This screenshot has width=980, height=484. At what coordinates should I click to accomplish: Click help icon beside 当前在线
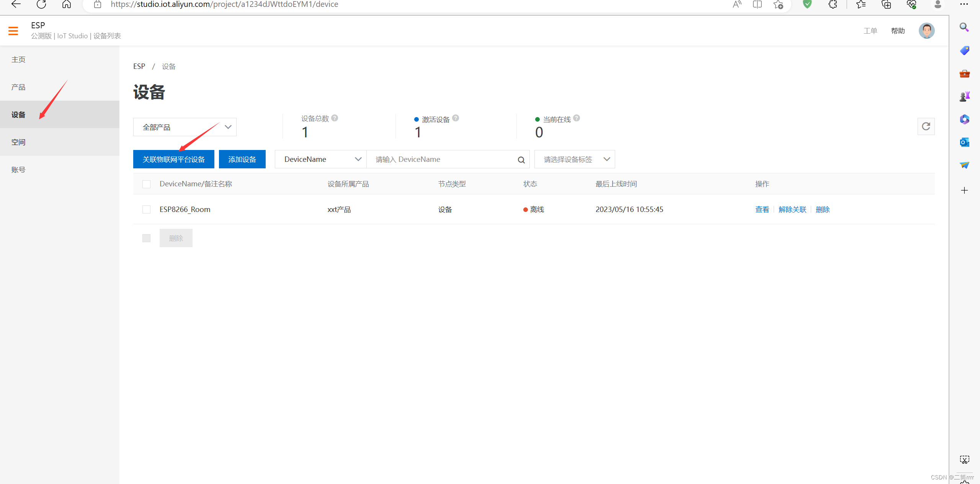(577, 118)
